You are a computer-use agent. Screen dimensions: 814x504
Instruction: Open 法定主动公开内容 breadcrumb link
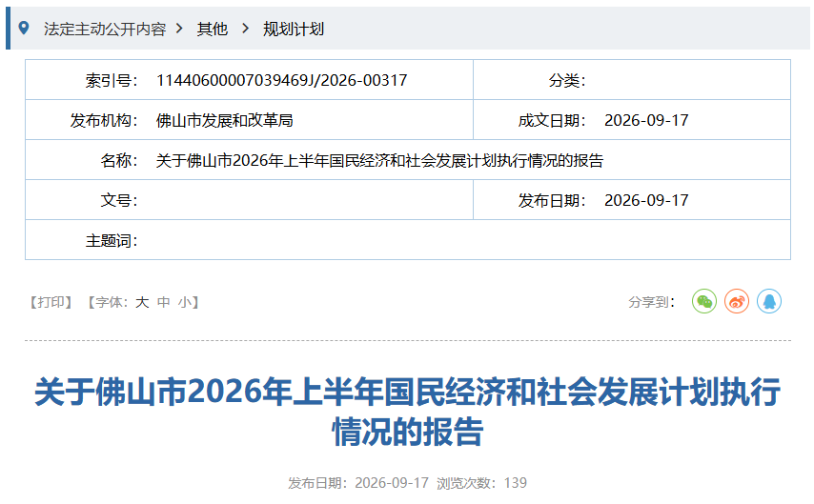tap(105, 30)
